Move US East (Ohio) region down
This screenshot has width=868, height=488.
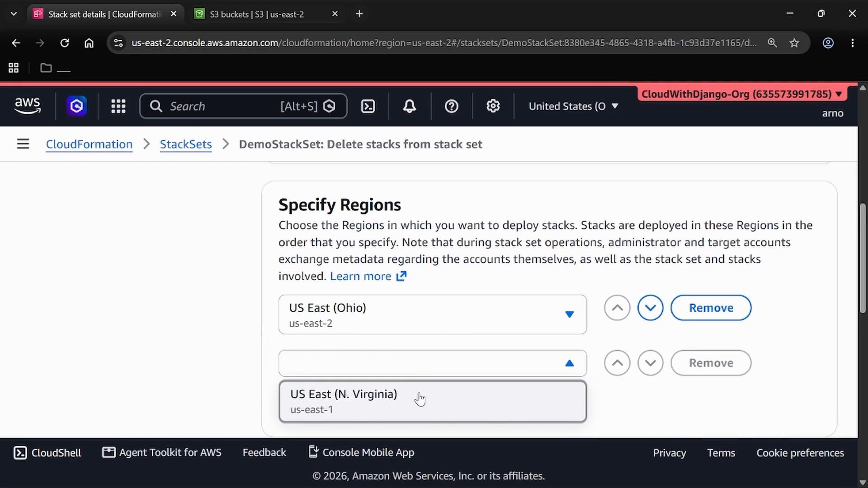[x=651, y=308]
